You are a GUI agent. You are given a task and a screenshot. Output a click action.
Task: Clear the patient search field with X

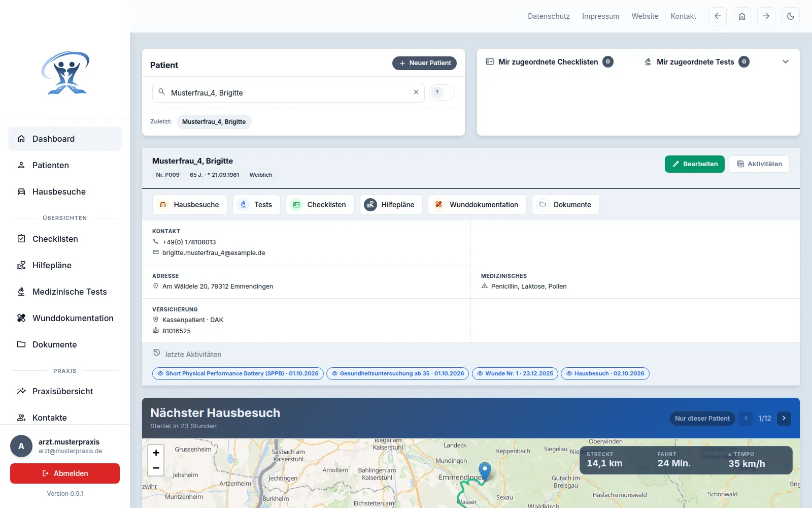click(416, 92)
